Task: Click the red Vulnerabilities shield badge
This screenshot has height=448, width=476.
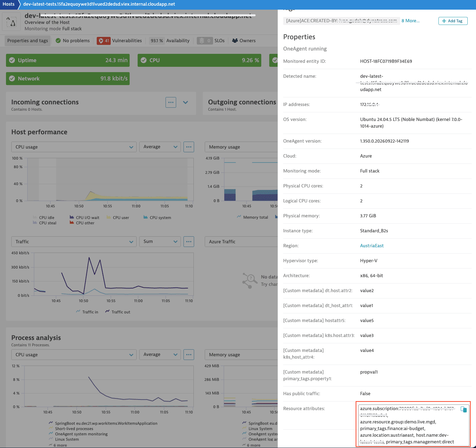Action: tap(103, 41)
